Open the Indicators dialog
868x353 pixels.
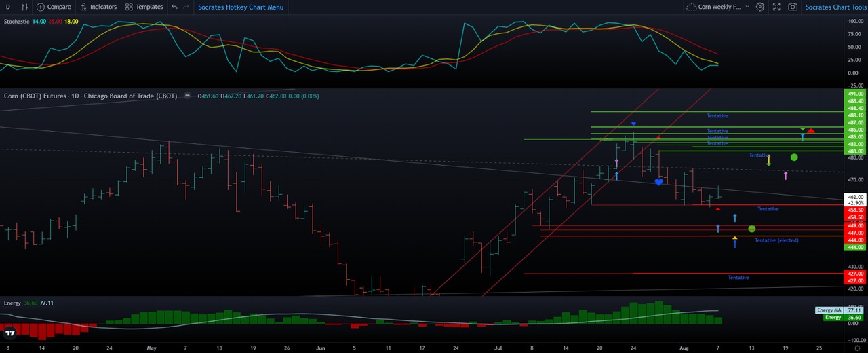[x=98, y=7]
